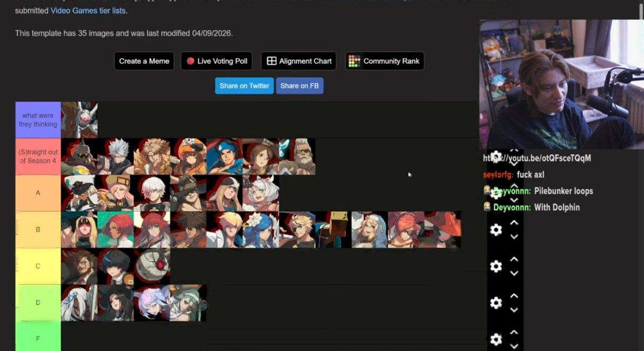Select Ky Kiske's blond portrait in B tier
644x351 pixels.
[x=224, y=229]
